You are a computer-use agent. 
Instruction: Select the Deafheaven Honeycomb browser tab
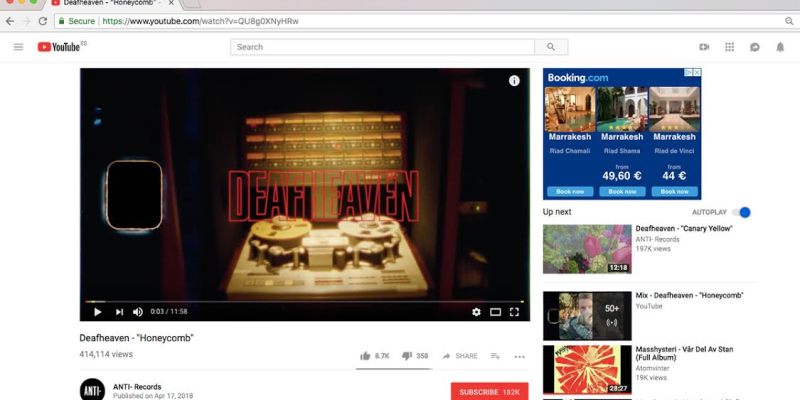tap(110, 3)
